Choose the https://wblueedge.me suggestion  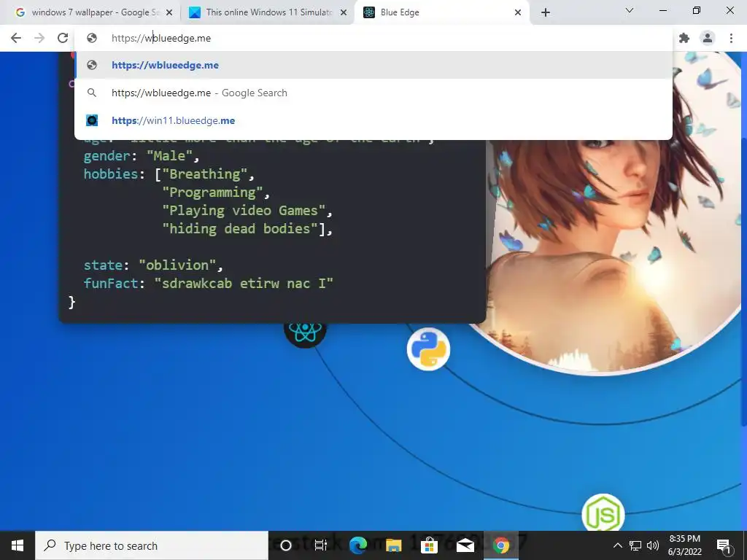pos(373,65)
